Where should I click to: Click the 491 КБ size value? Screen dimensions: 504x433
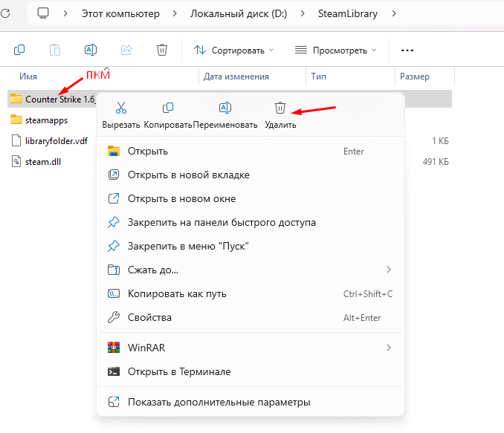pyautogui.click(x=436, y=162)
